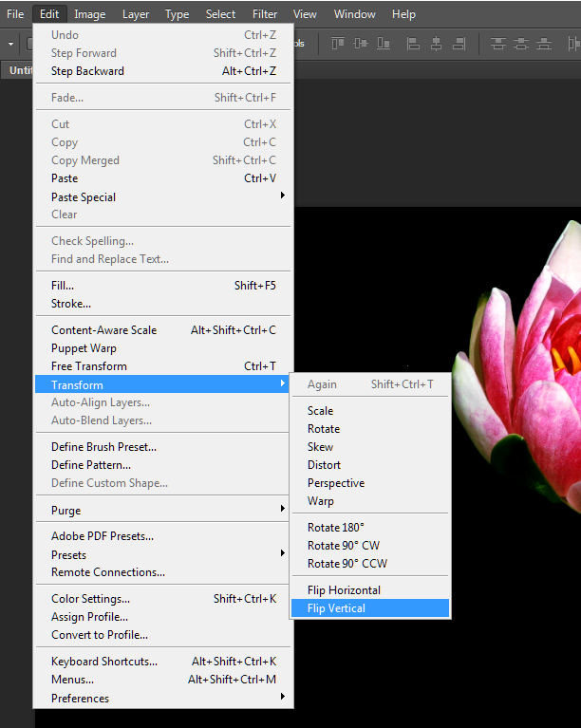Viewport: 581px width, 728px height.
Task: Open the tool preset dropdown arrow
Action: coord(10,44)
